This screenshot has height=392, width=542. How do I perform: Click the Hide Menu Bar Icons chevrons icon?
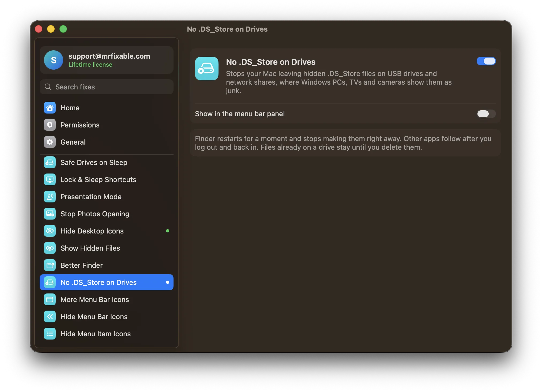(x=50, y=316)
